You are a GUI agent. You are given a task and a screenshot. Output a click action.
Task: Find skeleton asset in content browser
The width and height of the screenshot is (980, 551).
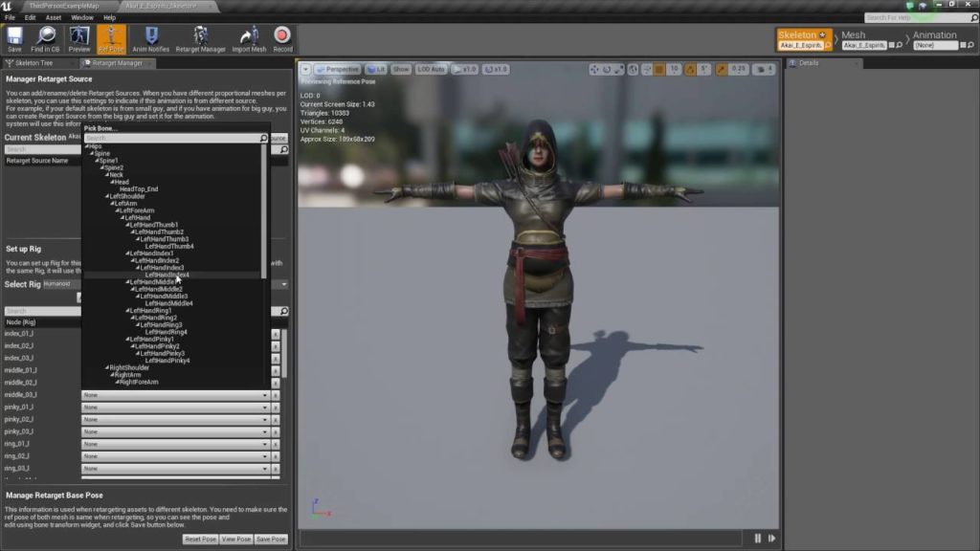828,45
